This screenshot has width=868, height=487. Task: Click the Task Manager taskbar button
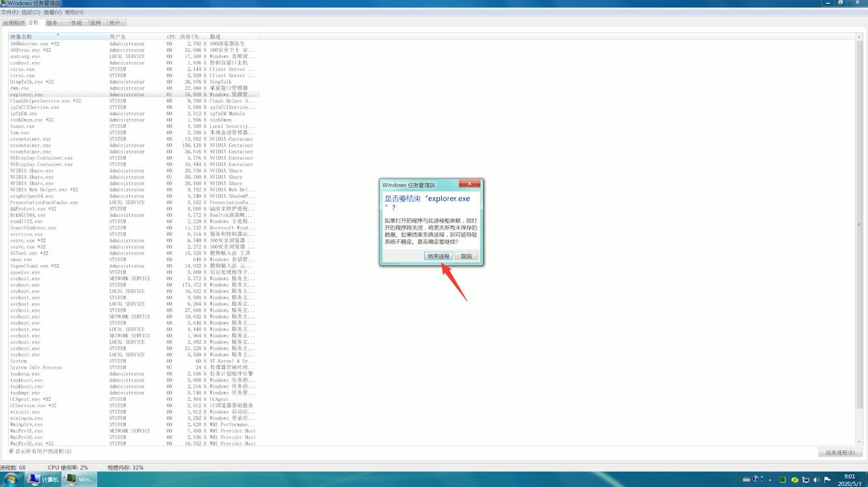point(79,479)
